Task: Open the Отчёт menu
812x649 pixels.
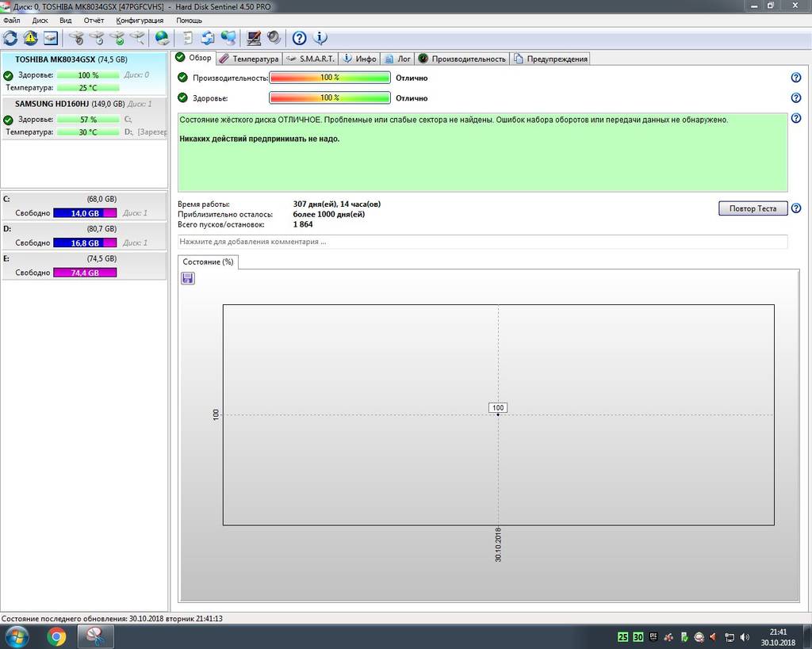Action: 94,20
